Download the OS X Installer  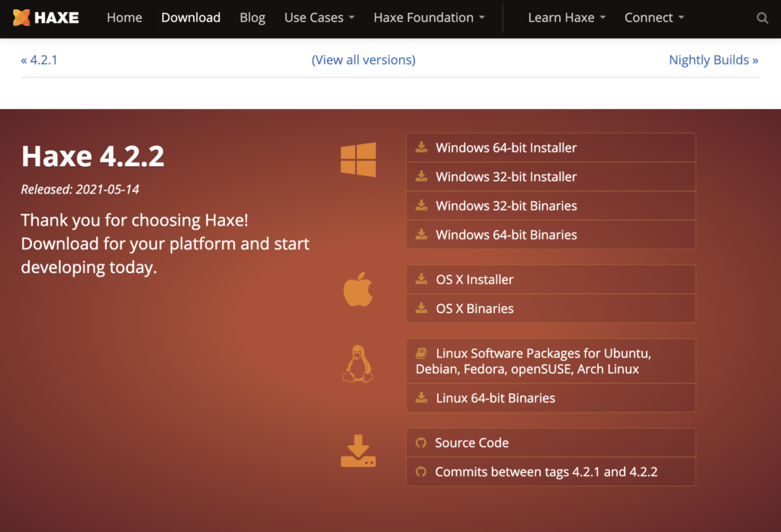click(551, 279)
